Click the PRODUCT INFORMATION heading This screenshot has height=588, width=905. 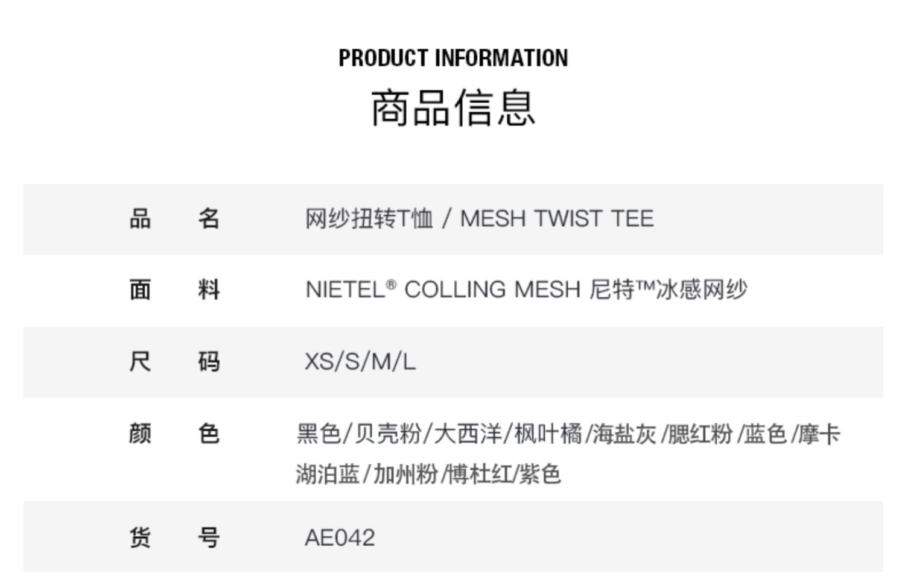[453, 58]
